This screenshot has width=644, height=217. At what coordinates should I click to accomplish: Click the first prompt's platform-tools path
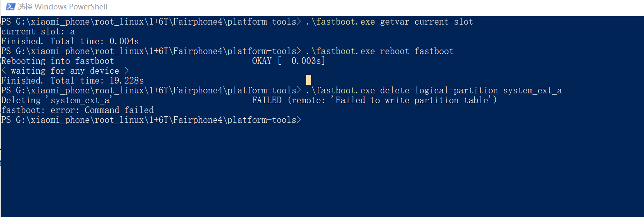[156, 22]
